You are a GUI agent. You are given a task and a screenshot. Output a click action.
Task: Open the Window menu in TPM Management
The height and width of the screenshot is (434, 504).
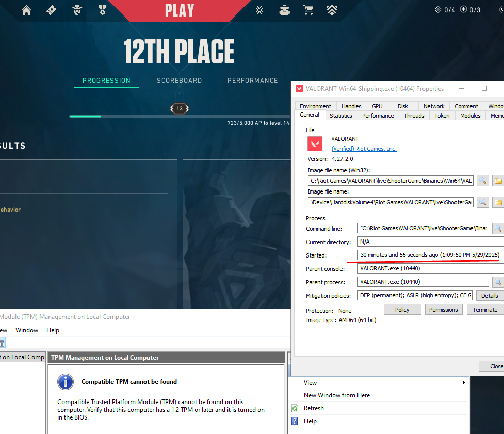click(27, 330)
